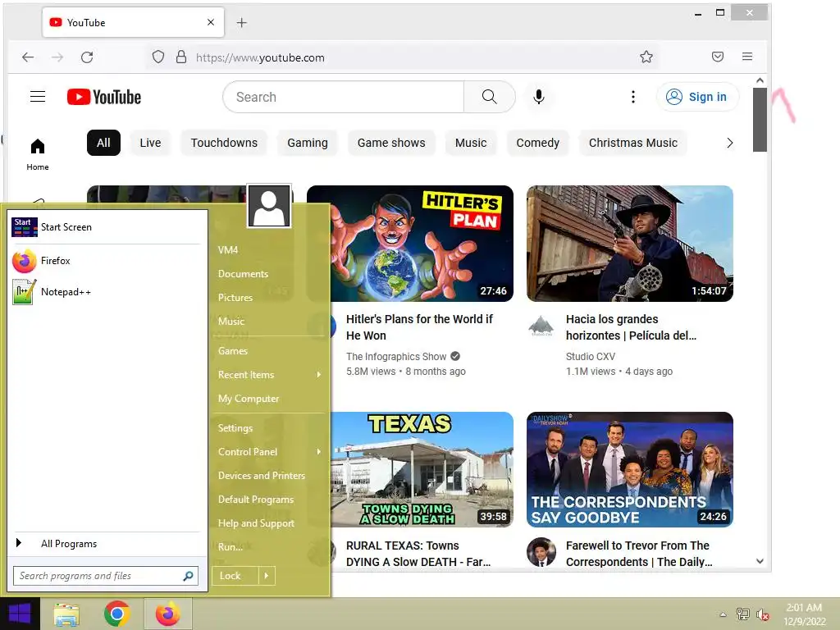
Task: Select the All filter chip
Action: coord(103,143)
